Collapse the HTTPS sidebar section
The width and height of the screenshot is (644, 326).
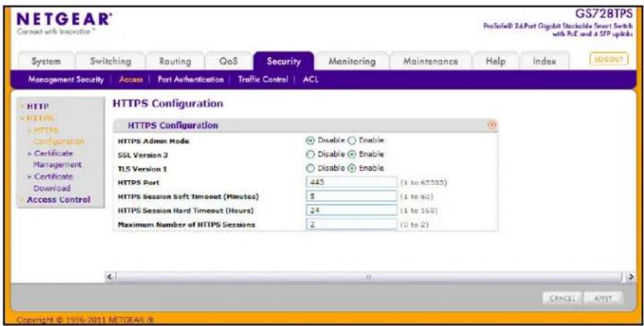38,118
